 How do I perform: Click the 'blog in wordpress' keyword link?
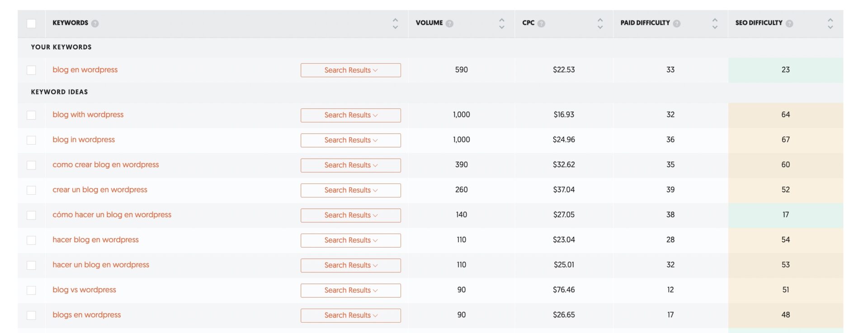pos(84,140)
